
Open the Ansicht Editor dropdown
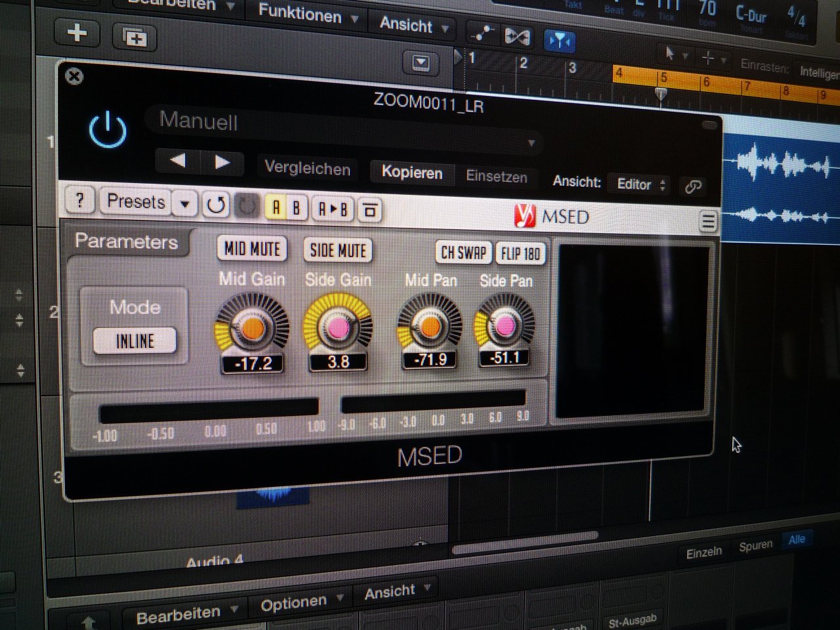coord(640,184)
